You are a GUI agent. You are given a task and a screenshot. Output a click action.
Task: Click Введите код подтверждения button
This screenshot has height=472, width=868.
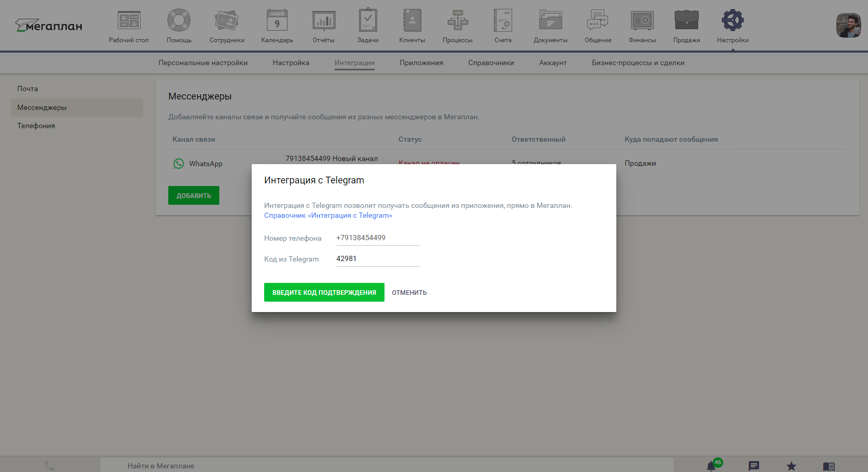click(324, 292)
